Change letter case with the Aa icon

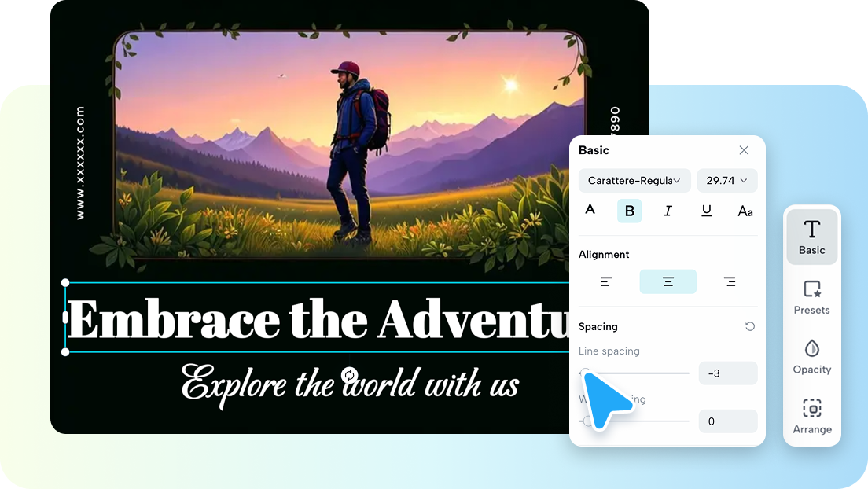click(745, 211)
